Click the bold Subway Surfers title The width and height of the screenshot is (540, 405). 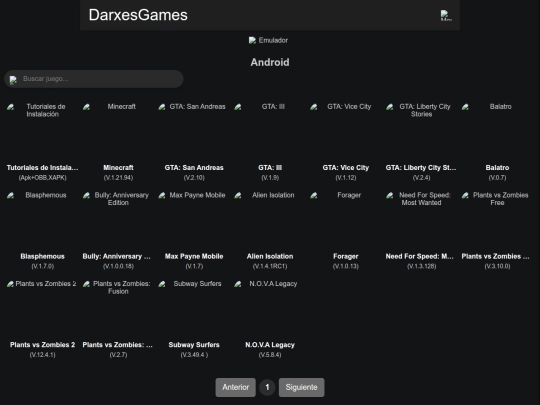[194, 345]
